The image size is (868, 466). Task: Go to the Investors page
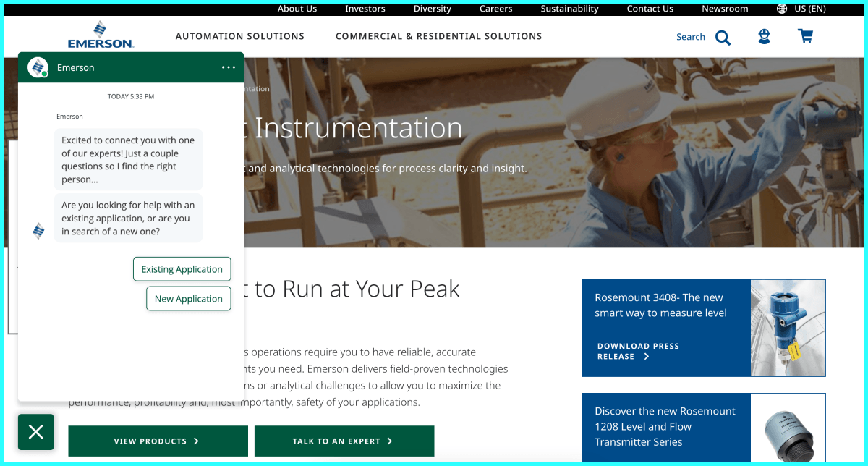pyautogui.click(x=365, y=9)
